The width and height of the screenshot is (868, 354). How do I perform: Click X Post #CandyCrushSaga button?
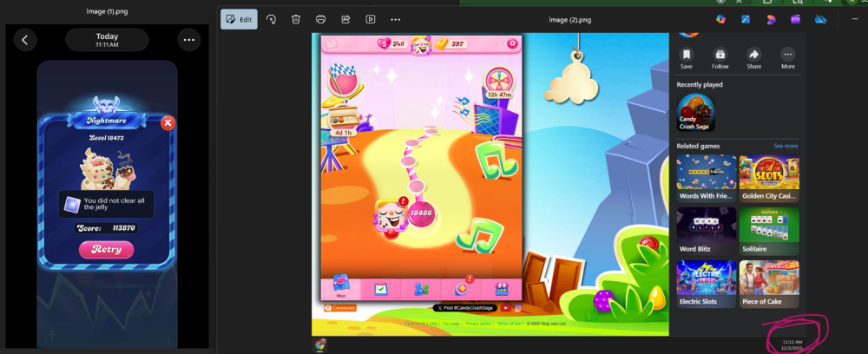pos(465,308)
